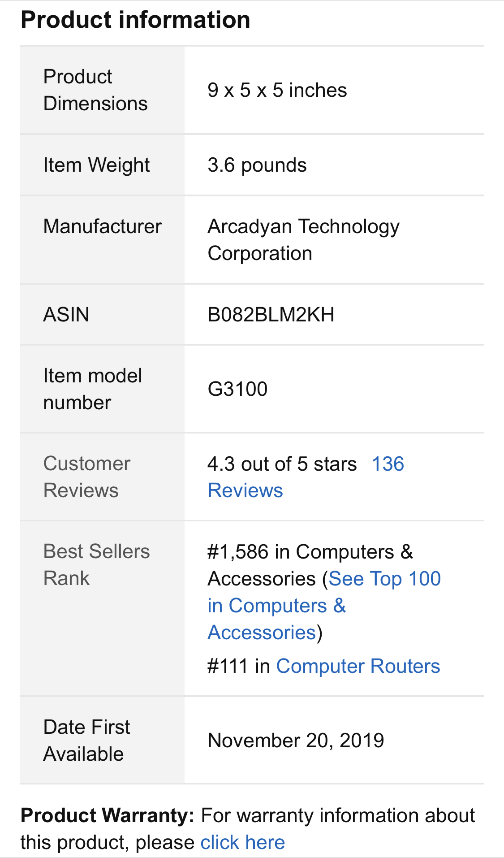Click the Best Sellers Rank label

click(96, 565)
